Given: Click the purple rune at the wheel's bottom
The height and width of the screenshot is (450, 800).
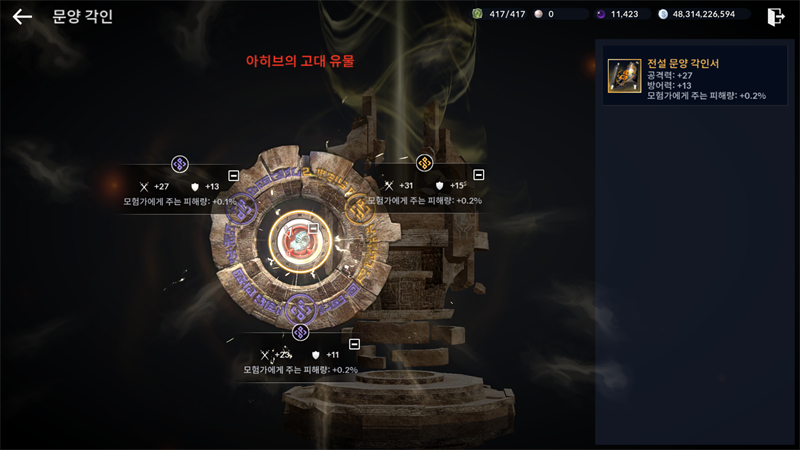Looking at the screenshot, I should tap(301, 308).
